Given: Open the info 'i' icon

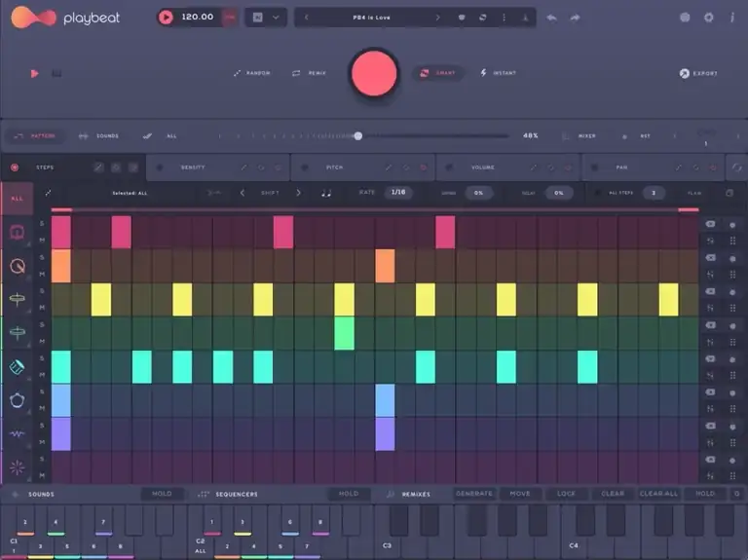Looking at the screenshot, I should click(x=732, y=18).
